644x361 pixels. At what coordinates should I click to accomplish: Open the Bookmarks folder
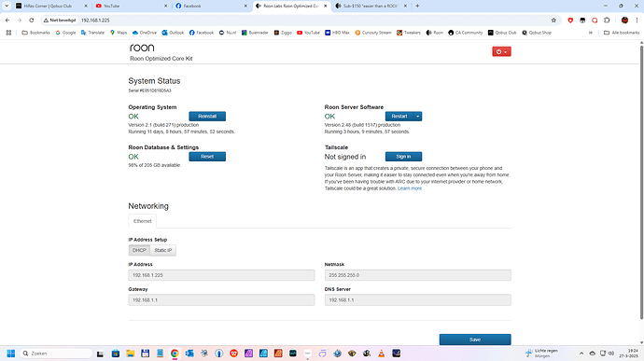point(35,33)
